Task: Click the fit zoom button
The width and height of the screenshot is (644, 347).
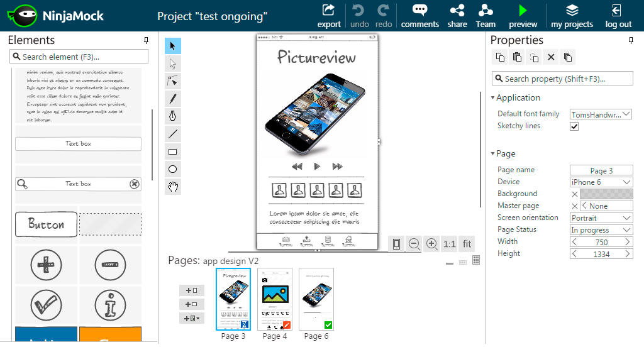Action: coord(467,244)
